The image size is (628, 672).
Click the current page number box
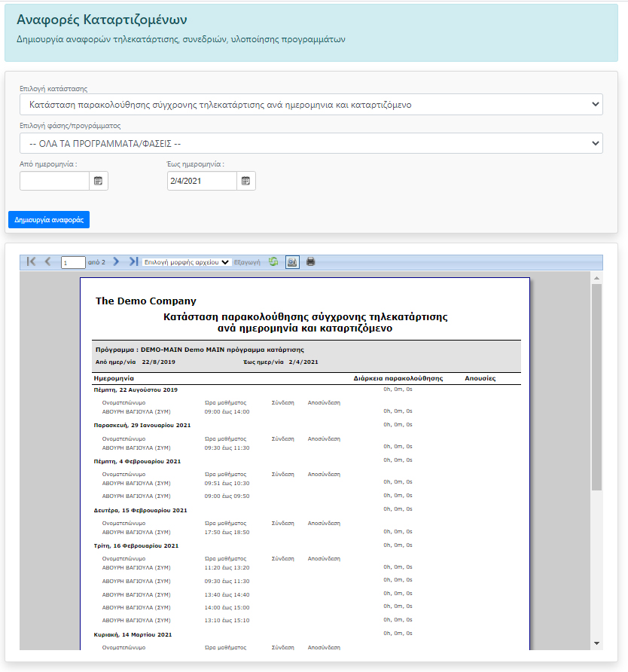click(73, 263)
